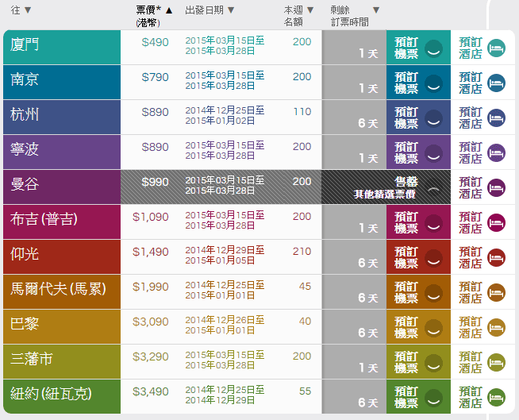Click the hotel bed icon for 三藩市

[x=496, y=363]
